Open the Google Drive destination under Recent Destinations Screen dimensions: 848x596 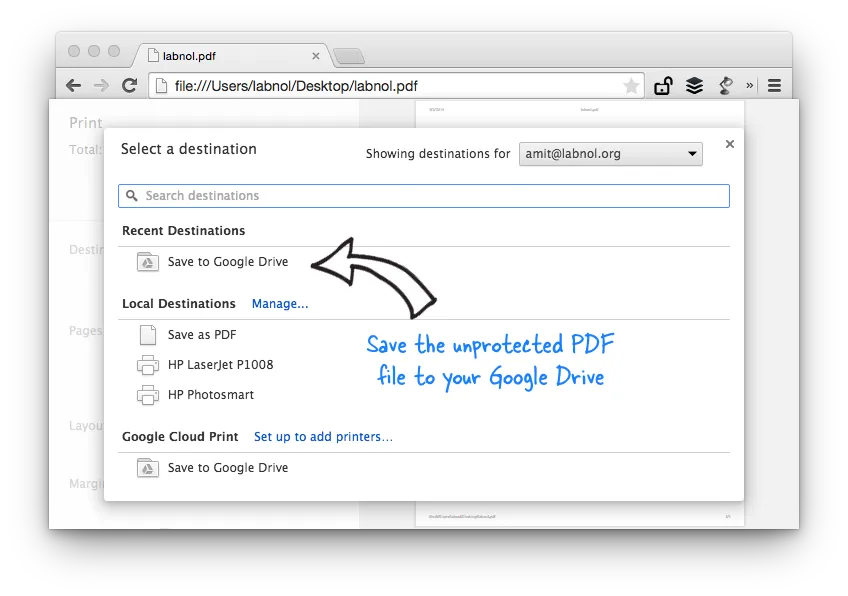coord(226,261)
